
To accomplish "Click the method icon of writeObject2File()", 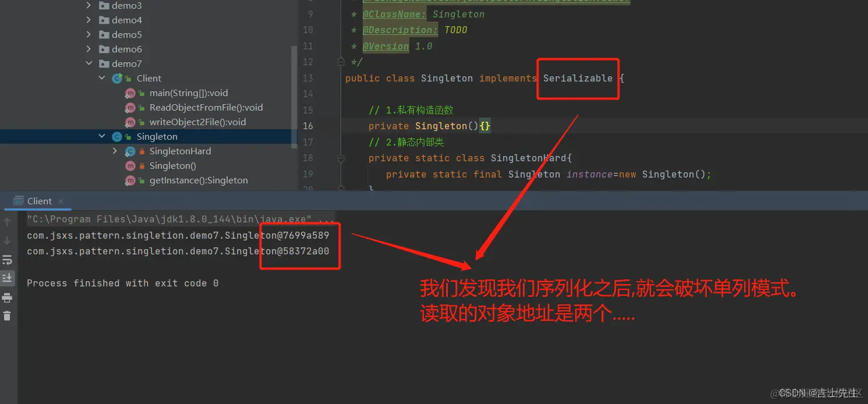I will pos(130,122).
